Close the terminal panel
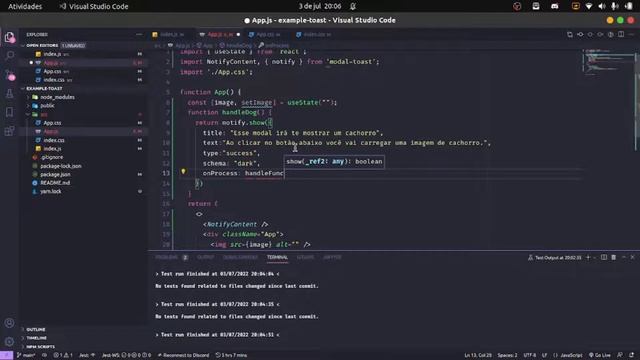The height and width of the screenshot is (360, 640). [x=633, y=258]
